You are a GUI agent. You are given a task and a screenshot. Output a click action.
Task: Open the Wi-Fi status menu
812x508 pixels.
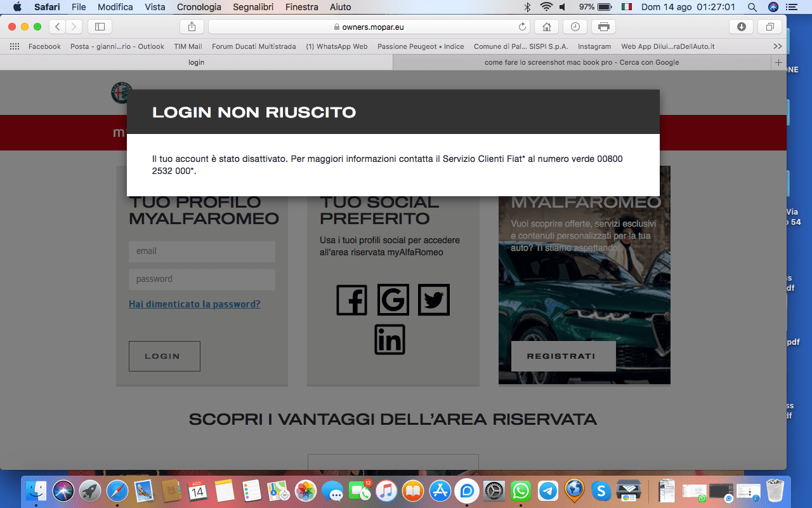pyautogui.click(x=546, y=7)
